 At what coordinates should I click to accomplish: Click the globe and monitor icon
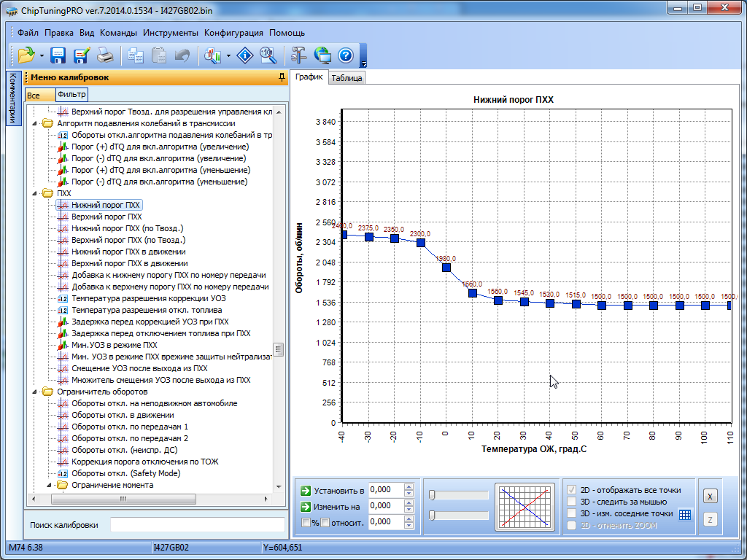[322, 55]
